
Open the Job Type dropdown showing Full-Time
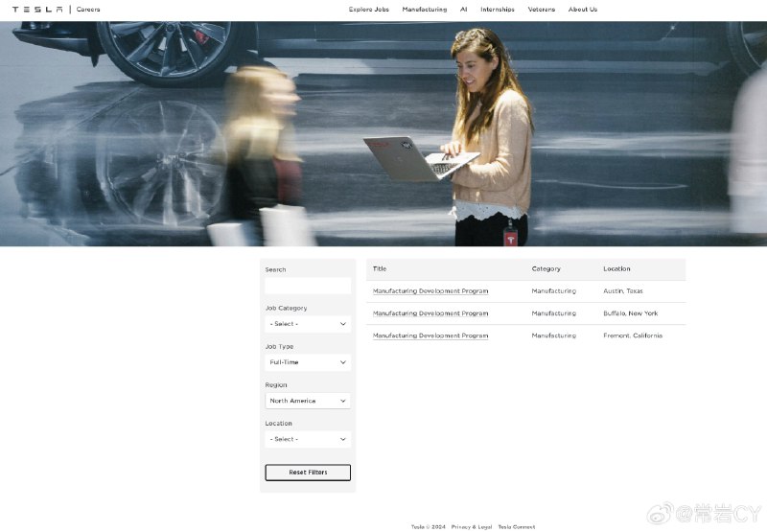(x=308, y=362)
